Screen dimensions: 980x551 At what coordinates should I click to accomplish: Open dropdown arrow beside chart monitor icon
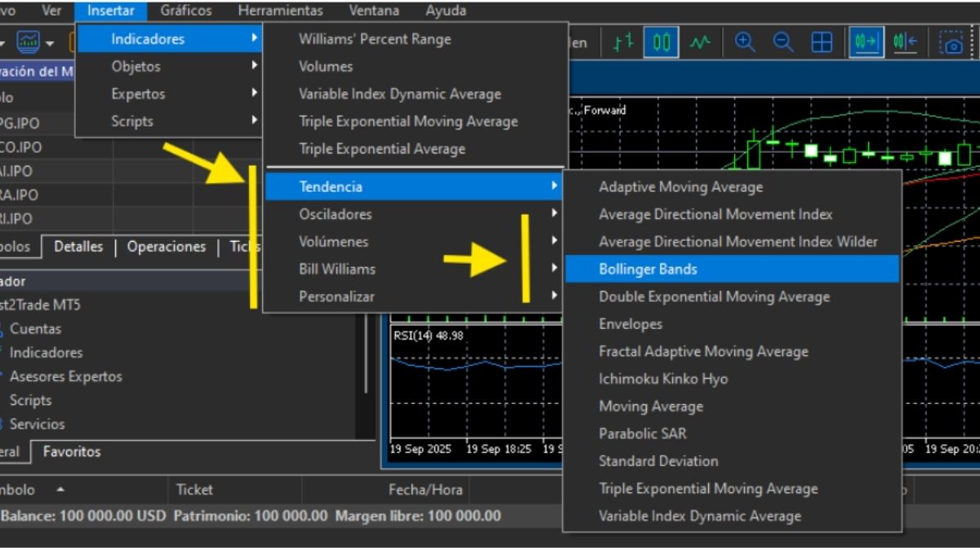(x=51, y=42)
